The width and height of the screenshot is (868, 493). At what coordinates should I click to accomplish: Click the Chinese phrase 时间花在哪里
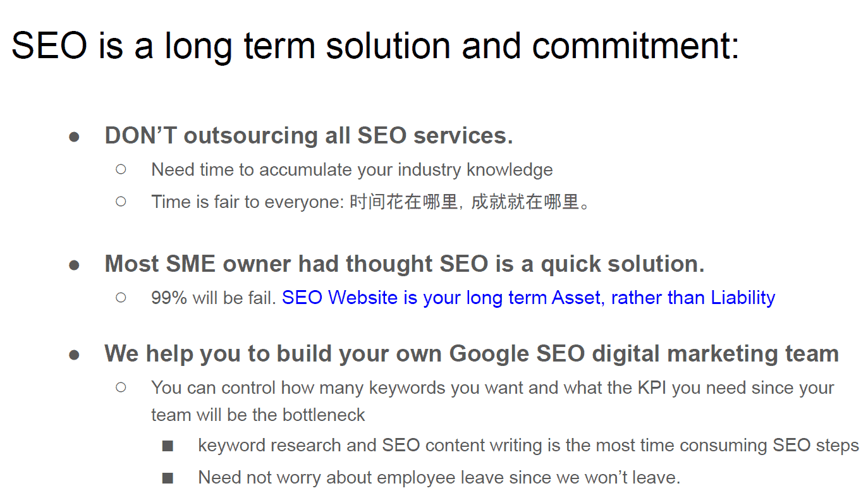[403, 202]
